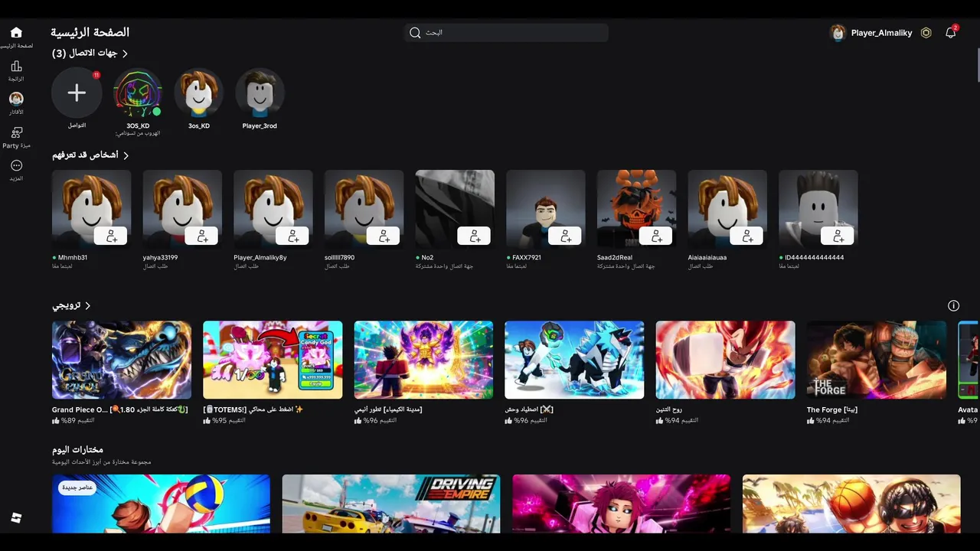
Task: Add solllll7890 as a connection
Action: 384,236
